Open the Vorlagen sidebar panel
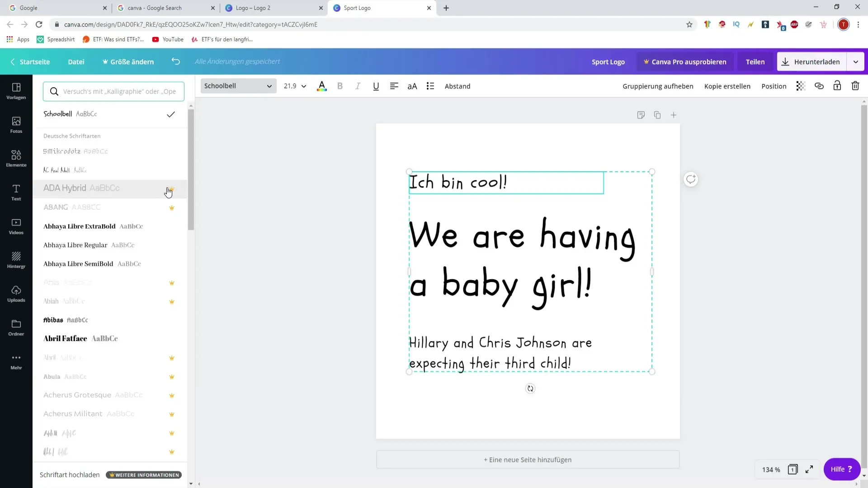This screenshot has height=488, width=868. [16, 91]
